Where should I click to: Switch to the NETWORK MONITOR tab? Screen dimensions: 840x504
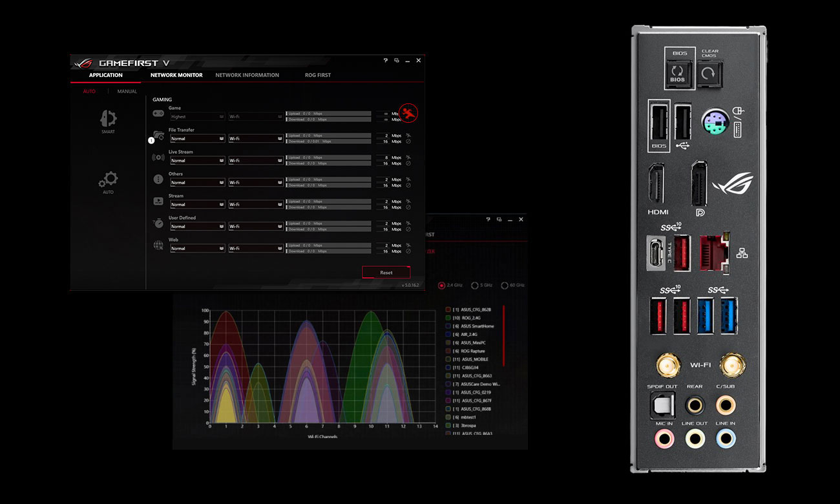(x=176, y=75)
